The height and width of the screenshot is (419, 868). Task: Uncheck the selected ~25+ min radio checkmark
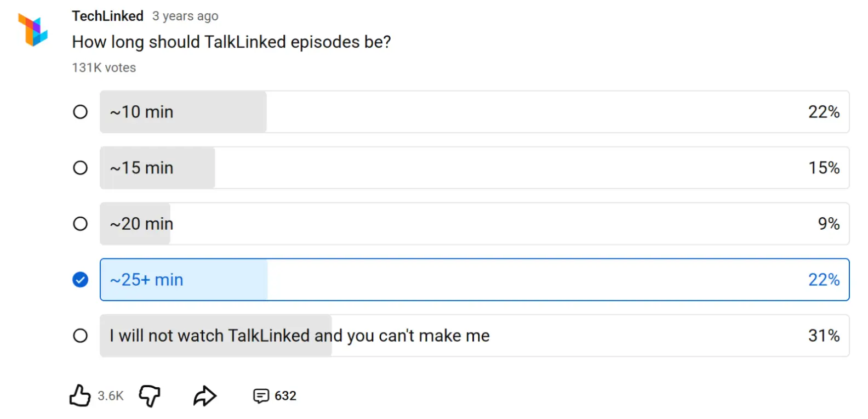pos(81,280)
